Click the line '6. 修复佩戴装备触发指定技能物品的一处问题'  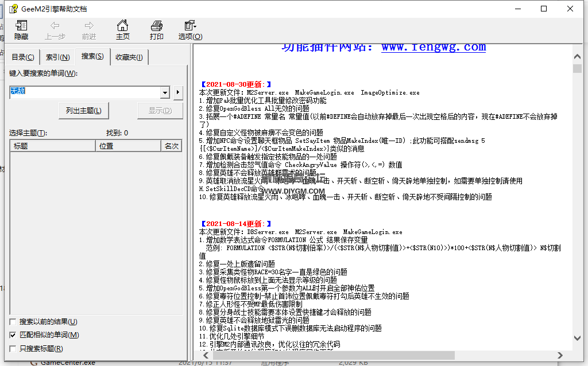pos(268,157)
